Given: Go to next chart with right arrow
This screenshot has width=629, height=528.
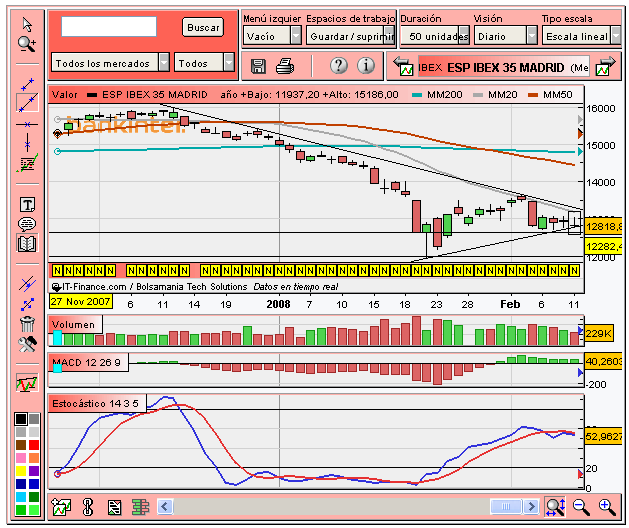Looking at the screenshot, I should (605, 67).
